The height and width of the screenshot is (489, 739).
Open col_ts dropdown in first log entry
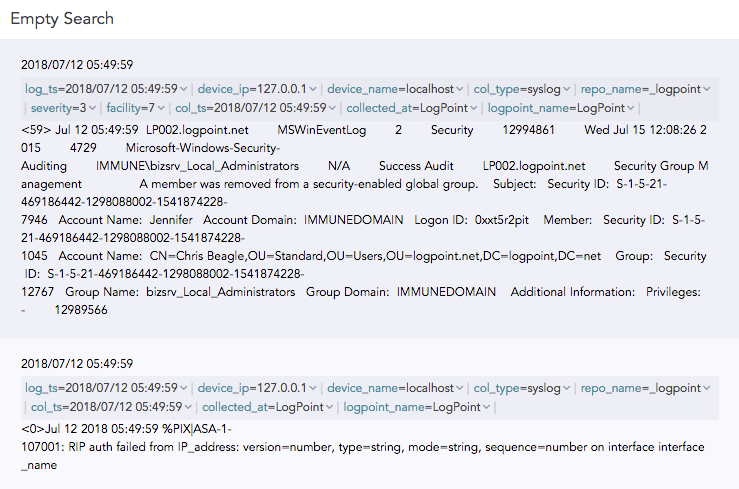(330, 108)
